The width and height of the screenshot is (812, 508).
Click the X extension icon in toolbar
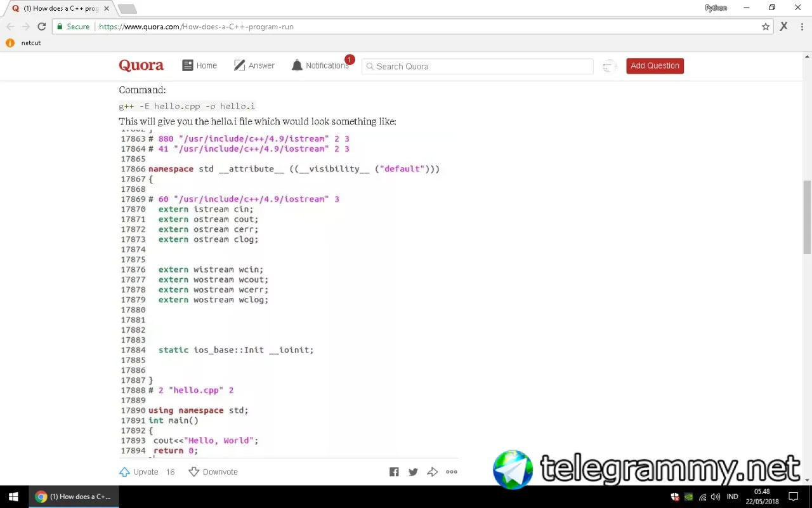[784, 27]
